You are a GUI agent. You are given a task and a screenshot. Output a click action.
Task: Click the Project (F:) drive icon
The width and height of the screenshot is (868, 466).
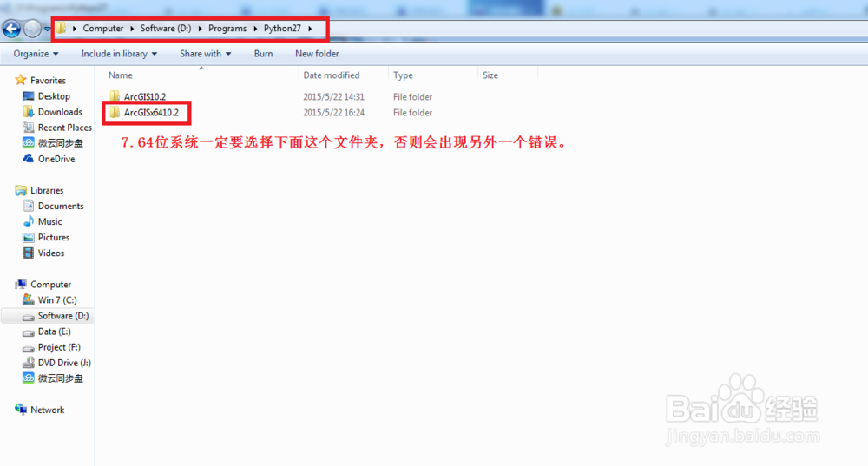(29, 348)
